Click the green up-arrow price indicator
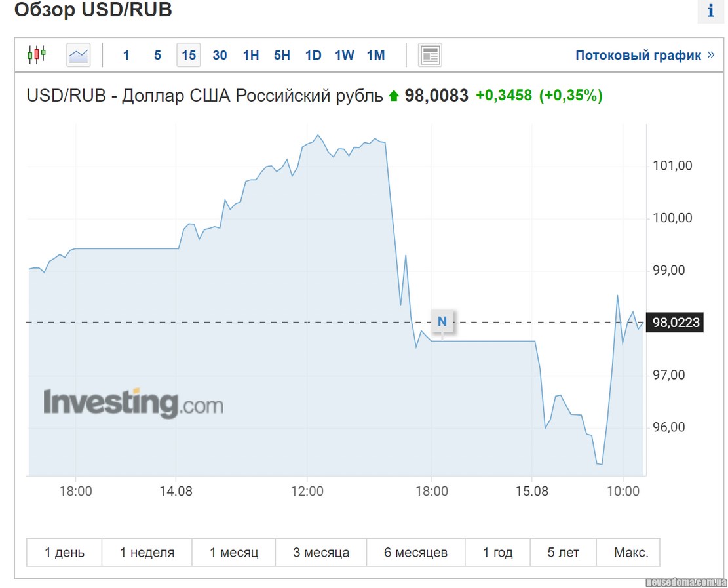728x588 pixels. click(x=393, y=96)
